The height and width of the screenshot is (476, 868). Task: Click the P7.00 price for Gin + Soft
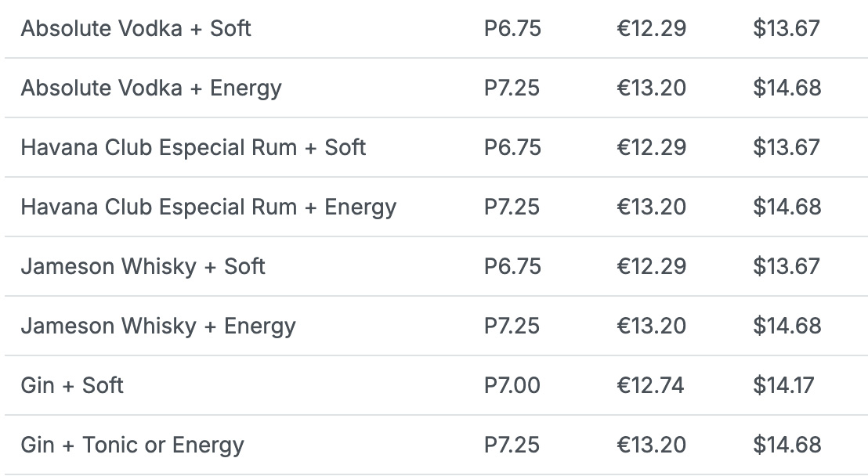(512, 385)
